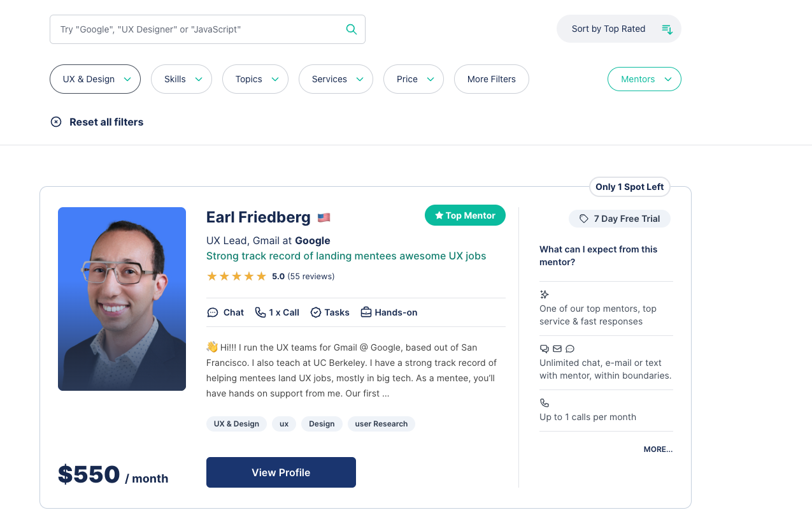Click the sort arrows icon beside Sort by Top Rated
The height and width of the screenshot is (524, 812).
[x=666, y=29]
